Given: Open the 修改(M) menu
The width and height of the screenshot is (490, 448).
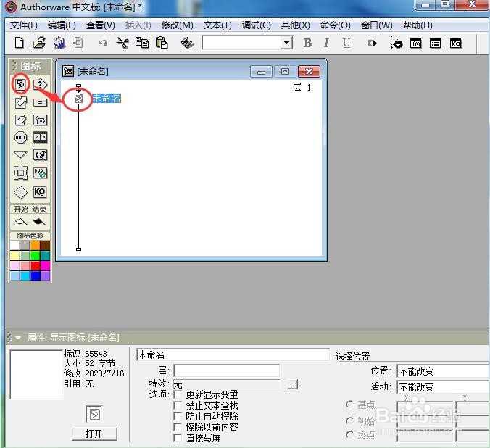Looking at the screenshot, I should tap(178, 25).
